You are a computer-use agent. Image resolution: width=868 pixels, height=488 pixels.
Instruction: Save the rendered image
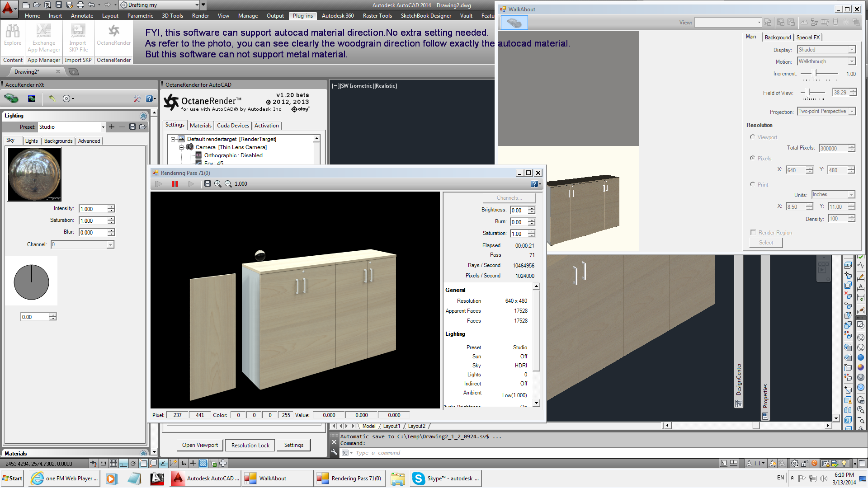208,184
